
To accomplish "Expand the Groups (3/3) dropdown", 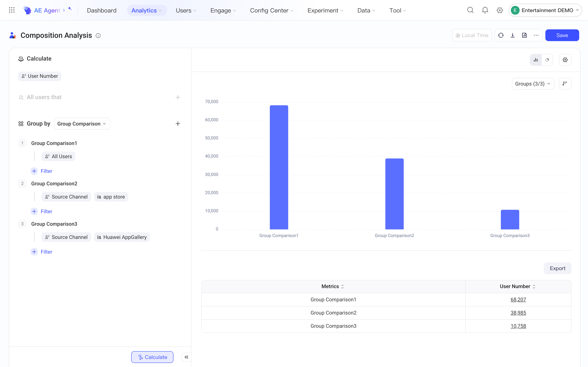I will pyautogui.click(x=533, y=84).
